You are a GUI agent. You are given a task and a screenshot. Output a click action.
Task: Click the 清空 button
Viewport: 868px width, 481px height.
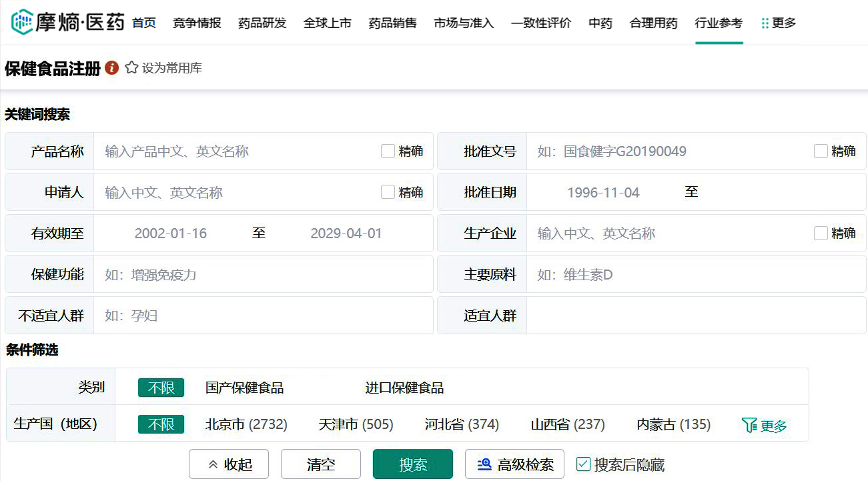[x=321, y=464]
